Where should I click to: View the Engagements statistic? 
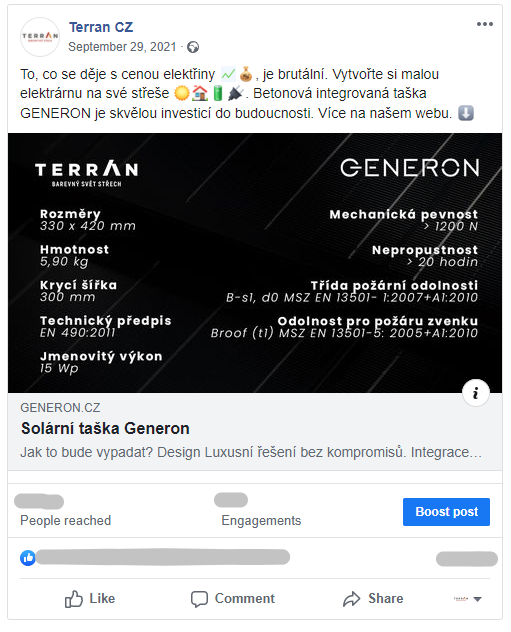pos(261,510)
